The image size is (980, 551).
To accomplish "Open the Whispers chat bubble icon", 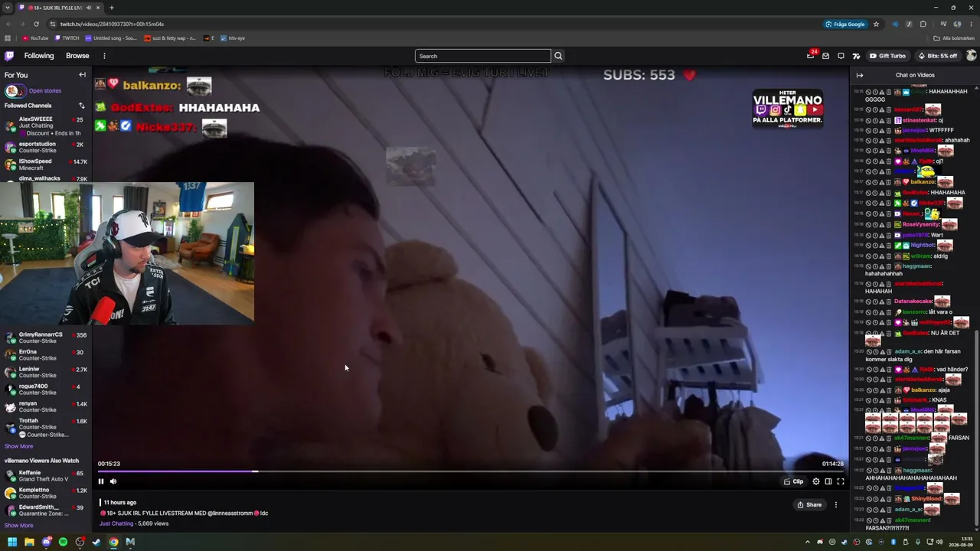I will [x=841, y=56].
